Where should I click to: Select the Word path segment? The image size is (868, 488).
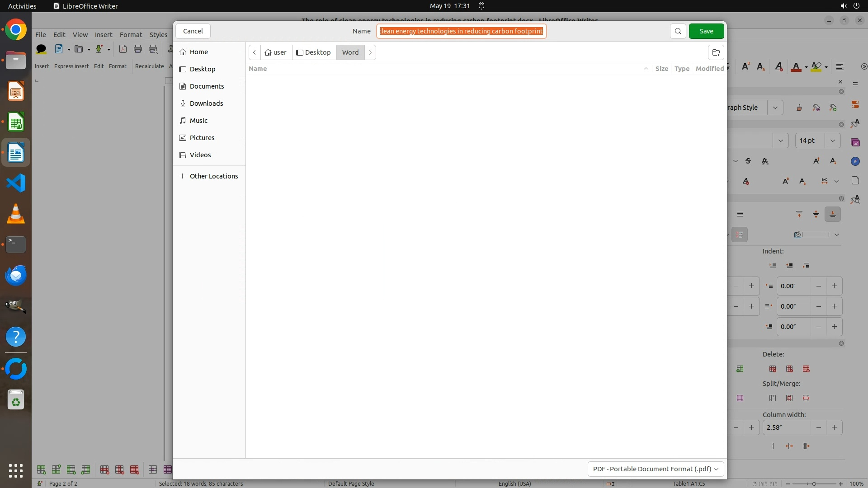[x=350, y=52]
